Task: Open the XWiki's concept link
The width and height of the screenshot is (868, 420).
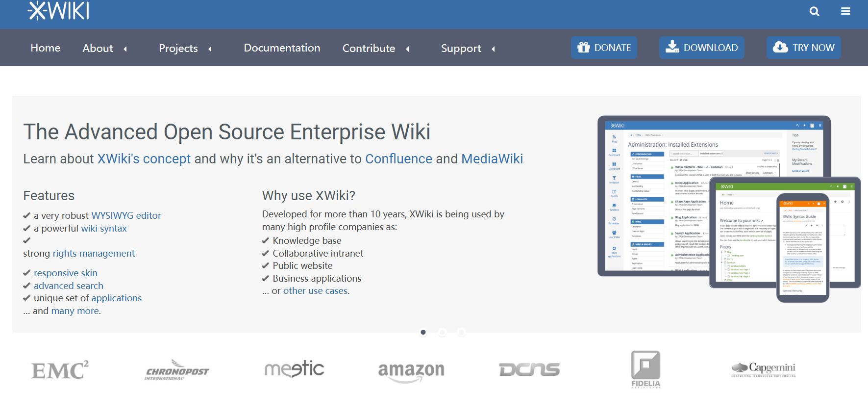Action: point(144,159)
